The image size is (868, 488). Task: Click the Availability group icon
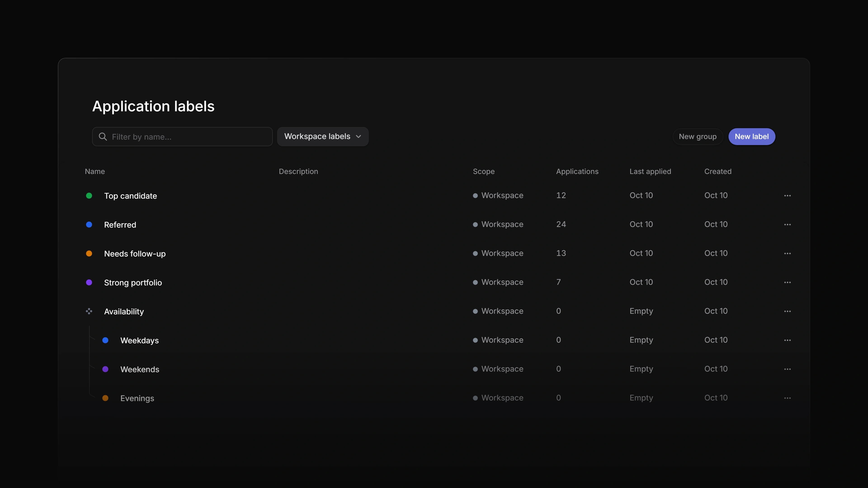pyautogui.click(x=89, y=311)
